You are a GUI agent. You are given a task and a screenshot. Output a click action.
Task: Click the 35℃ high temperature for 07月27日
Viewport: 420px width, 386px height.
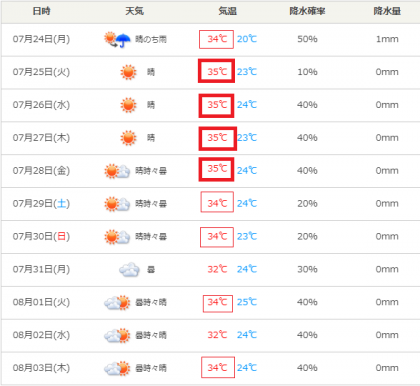pos(217,138)
